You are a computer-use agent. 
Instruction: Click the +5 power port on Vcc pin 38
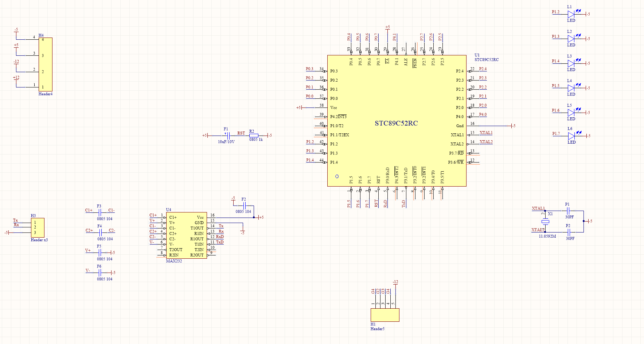tap(299, 107)
